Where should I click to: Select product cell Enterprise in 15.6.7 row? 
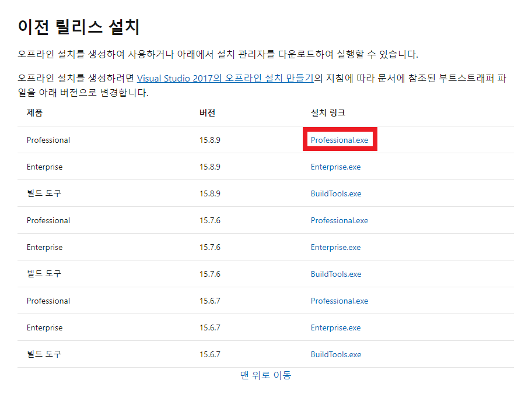click(x=44, y=327)
